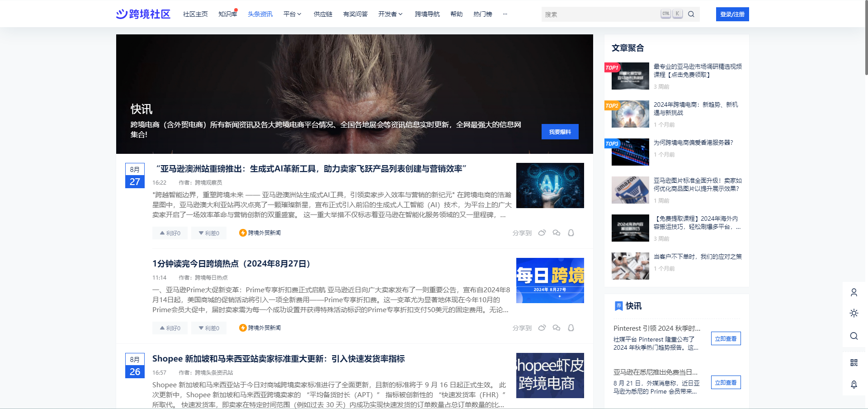The height and width of the screenshot is (409, 868).
Task: Click the floating sidebar search icon
Action: pos(854,336)
